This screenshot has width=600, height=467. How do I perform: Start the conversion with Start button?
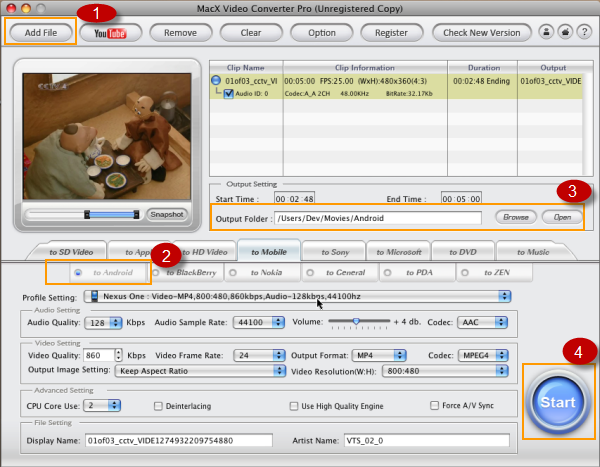(x=558, y=402)
